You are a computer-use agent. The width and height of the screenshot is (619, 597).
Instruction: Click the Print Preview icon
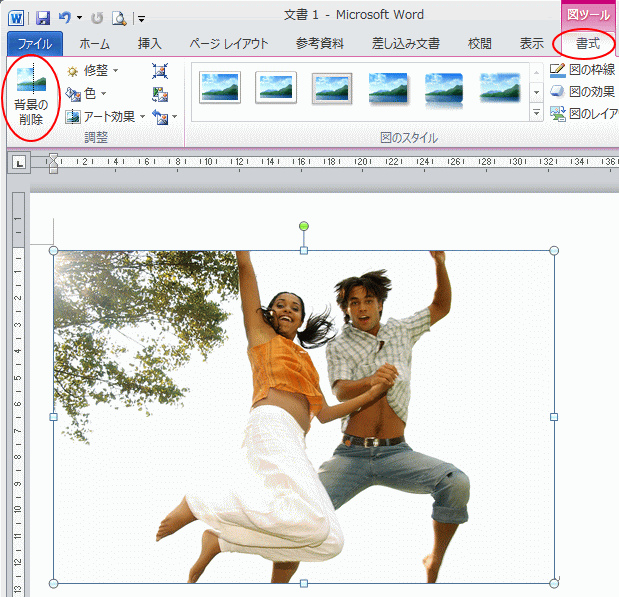[x=119, y=18]
